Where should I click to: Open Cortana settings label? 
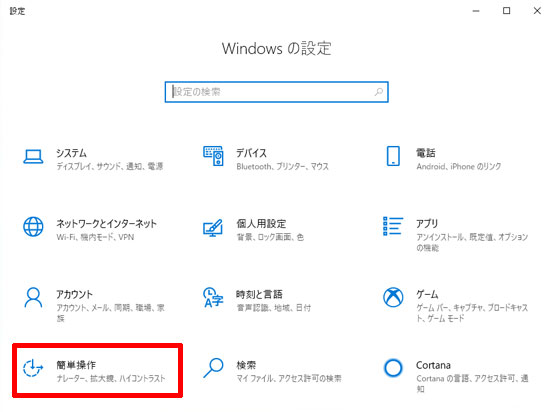[433, 365]
